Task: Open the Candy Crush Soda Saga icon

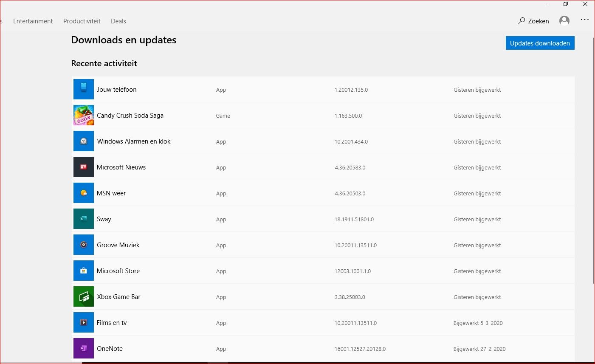Action: click(84, 115)
